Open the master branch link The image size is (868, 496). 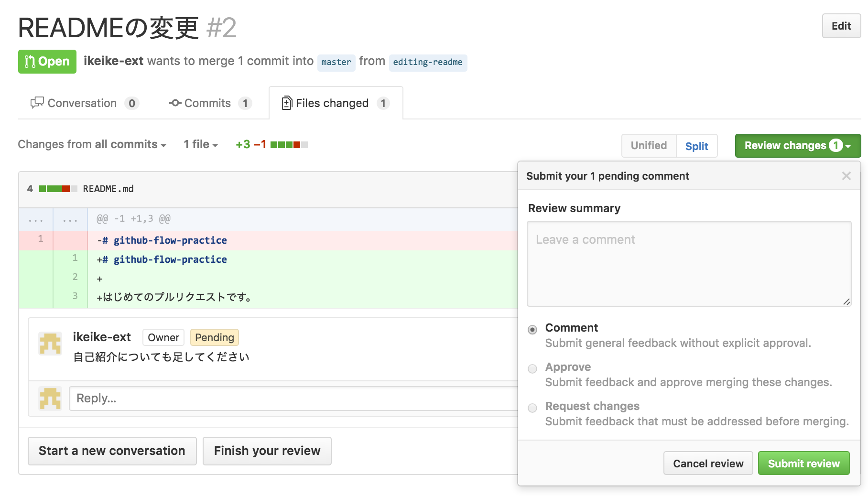[x=336, y=62]
